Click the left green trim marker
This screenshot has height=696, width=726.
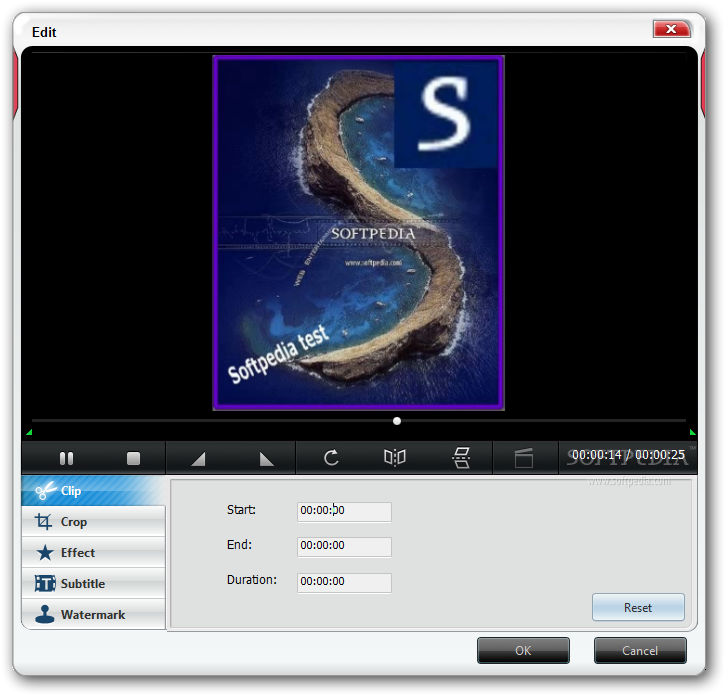tap(29, 433)
